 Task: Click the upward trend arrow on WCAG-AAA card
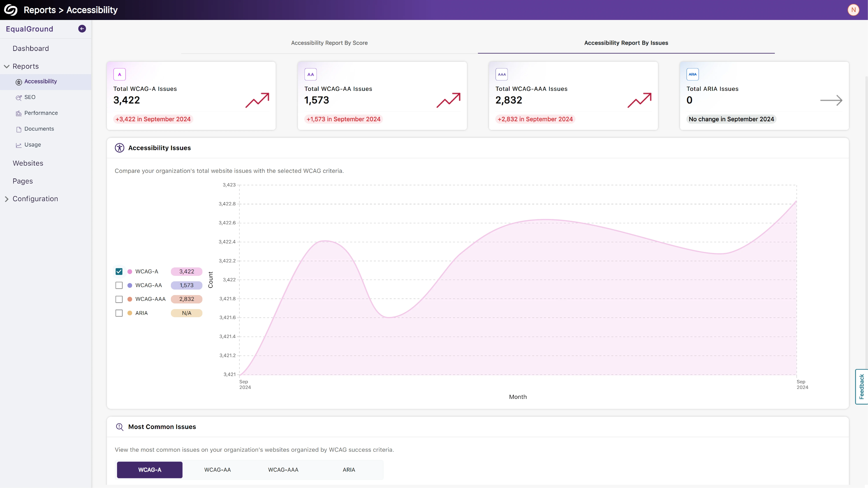[x=640, y=100]
